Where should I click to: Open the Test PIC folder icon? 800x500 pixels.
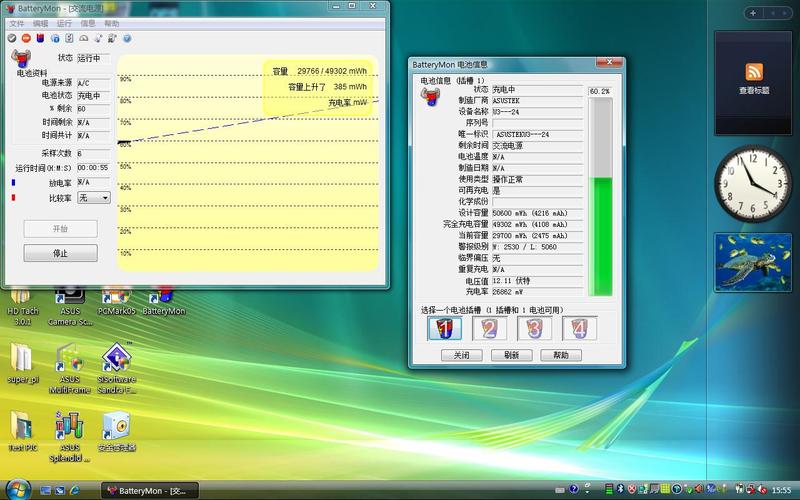(x=22, y=432)
